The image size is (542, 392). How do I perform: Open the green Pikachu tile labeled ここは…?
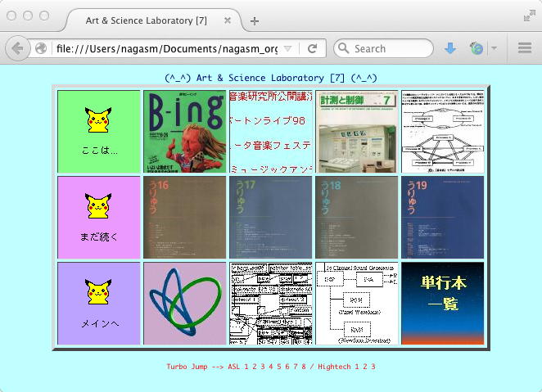point(99,132)
